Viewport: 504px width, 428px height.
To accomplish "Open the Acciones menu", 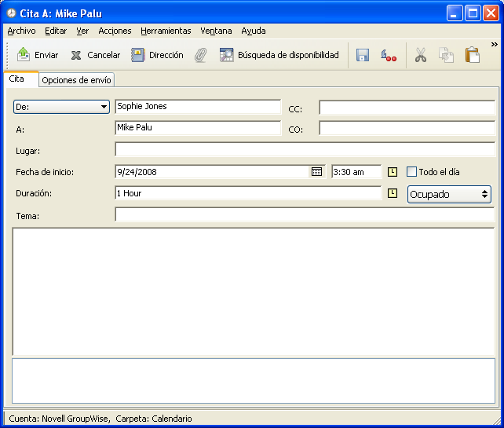I will click(x=115, y=31).
